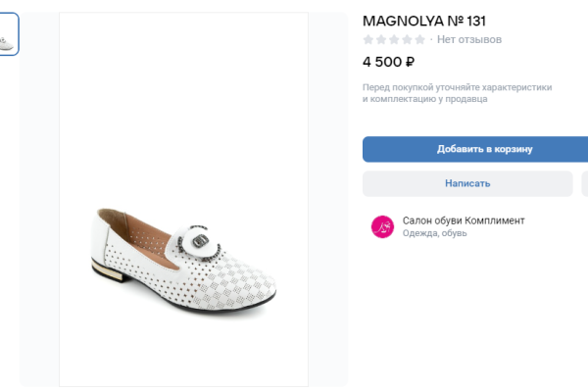
Task: Rate the product one star
Action: [368, 40]
